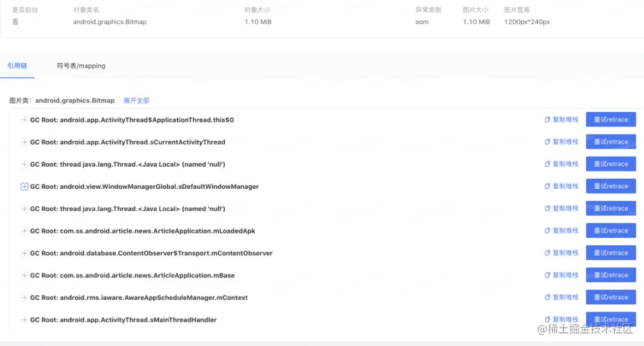This screenshot has width=644, height=346.
Task: Switch to the 引用链 tab
Action: pos(17,66)
